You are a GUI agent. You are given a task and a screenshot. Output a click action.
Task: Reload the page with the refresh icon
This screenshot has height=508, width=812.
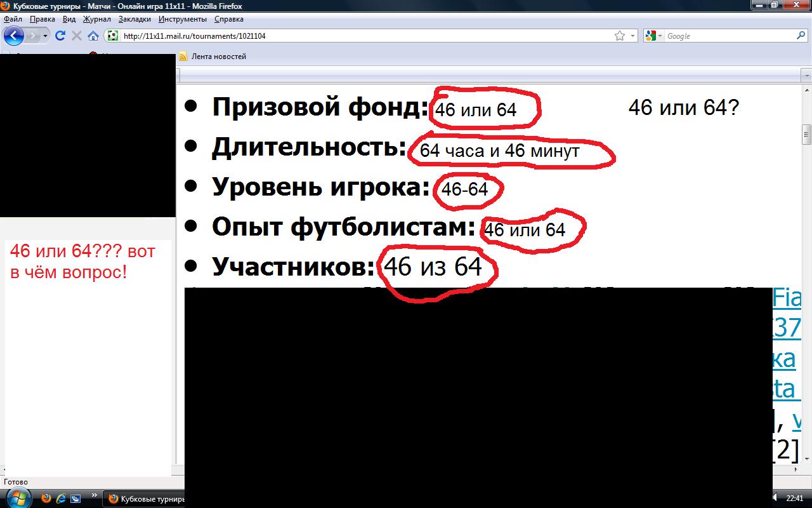pyautogui.click(x=61, y=36)
